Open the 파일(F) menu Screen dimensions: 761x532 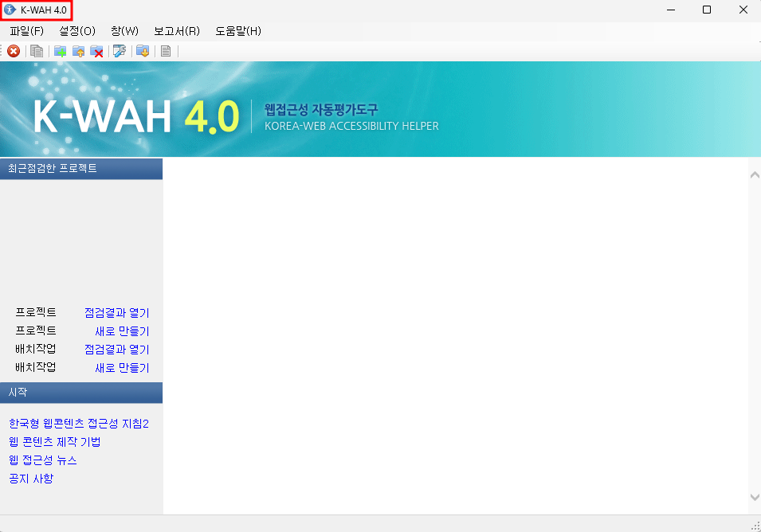(26, 31)
